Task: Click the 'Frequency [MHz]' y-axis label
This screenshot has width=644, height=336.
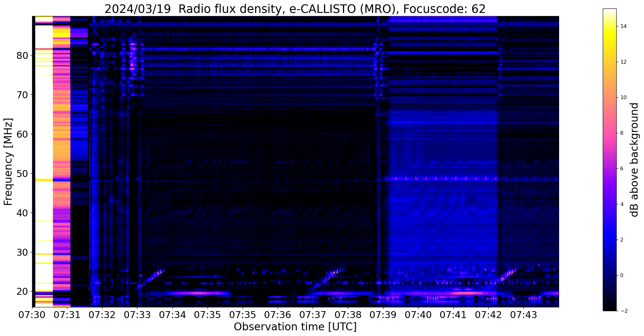Action: tap(8, 162)
